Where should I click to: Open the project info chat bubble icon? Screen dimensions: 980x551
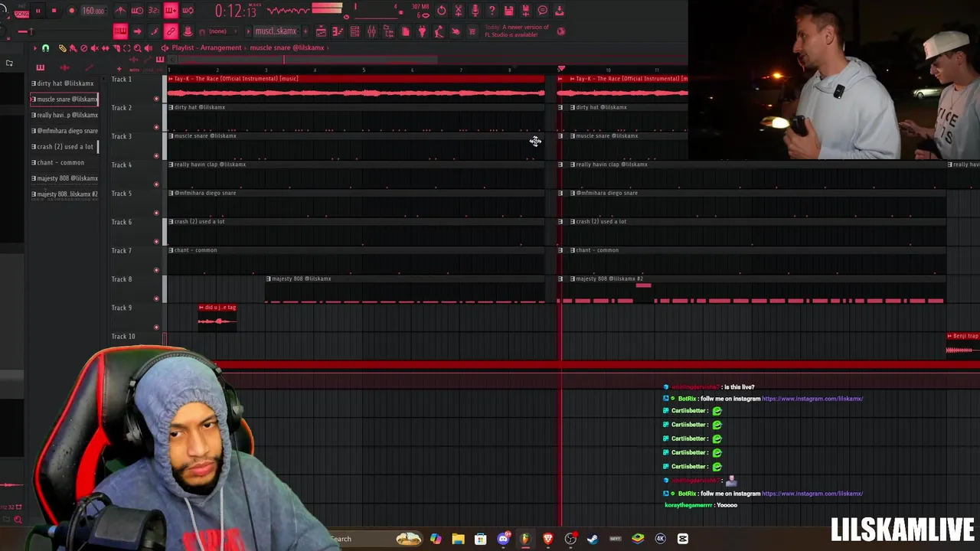[543, 11]
